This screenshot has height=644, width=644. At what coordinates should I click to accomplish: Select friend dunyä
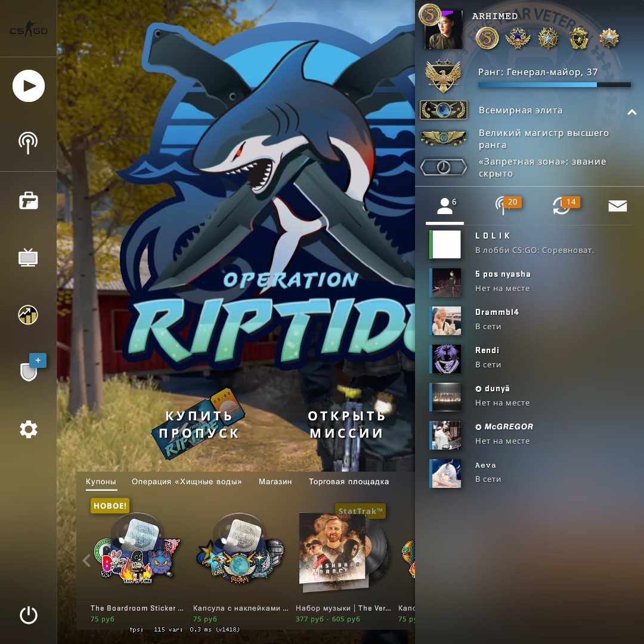coord(530,397)
